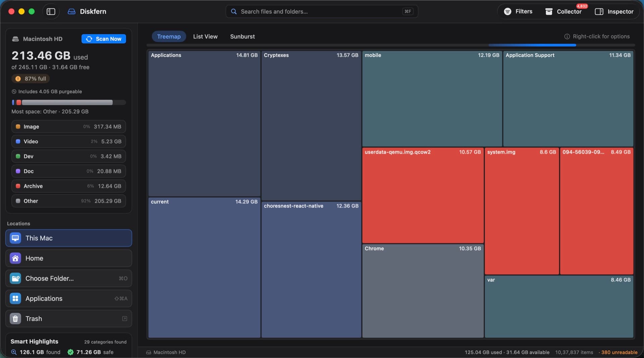Click the green safe checkmark badge
The width and height of the screenshot is (644, 358).
coord(70,352)
